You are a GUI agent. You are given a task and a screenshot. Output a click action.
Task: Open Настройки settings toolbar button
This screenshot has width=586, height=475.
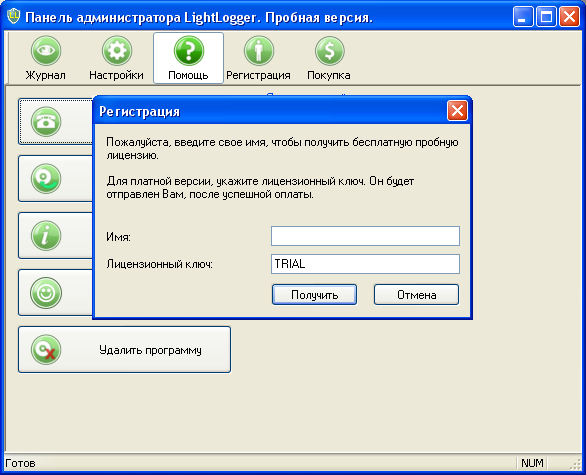point(116,58)
